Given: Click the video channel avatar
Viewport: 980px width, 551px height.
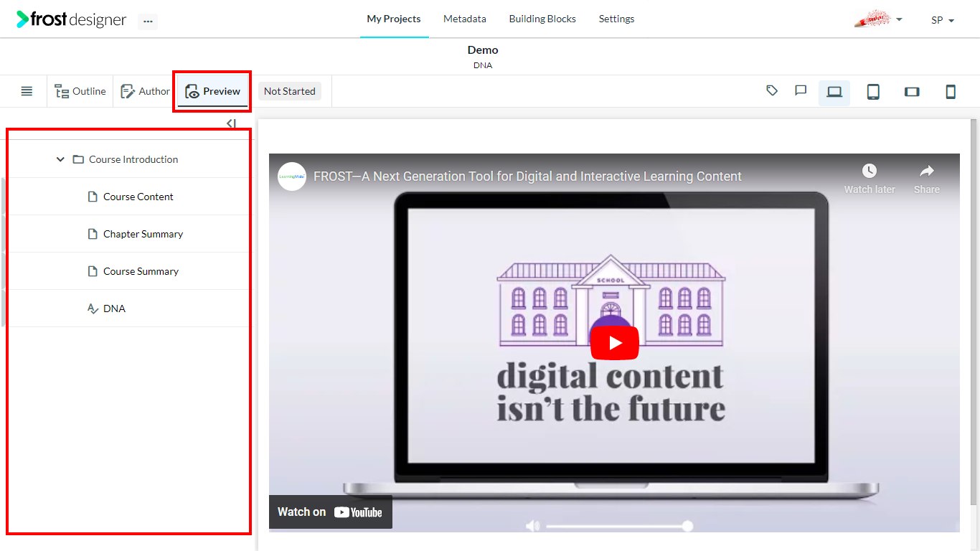Looking at the screenshot, I should (x=292, y=176).
